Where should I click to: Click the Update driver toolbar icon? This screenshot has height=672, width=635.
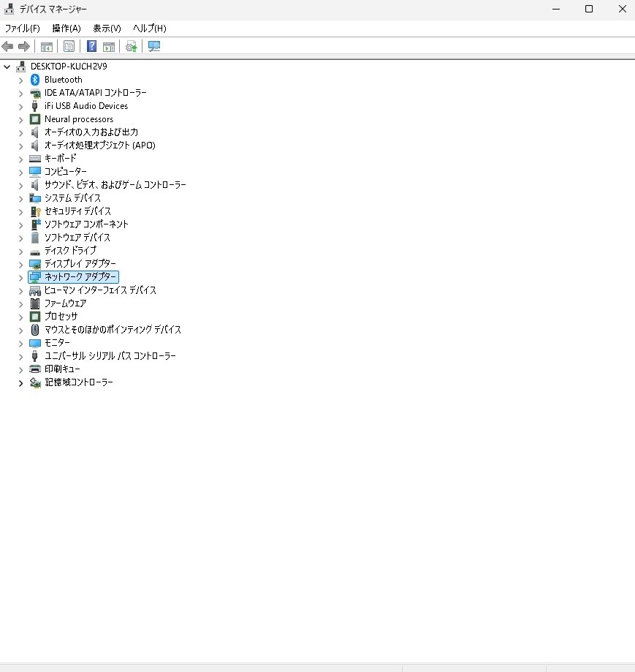131,47
